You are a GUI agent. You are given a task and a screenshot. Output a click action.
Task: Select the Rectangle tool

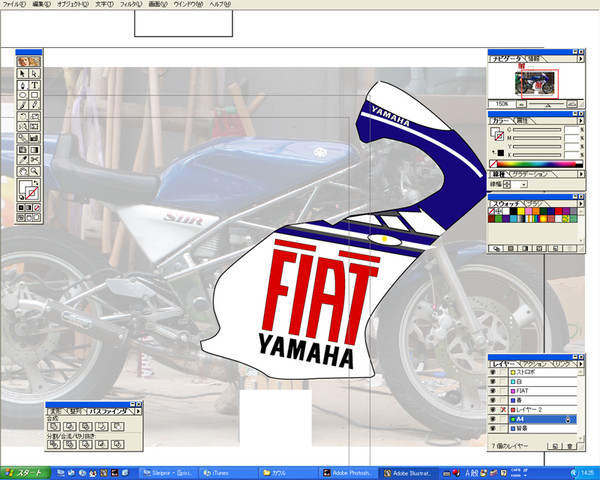[34, 95]
